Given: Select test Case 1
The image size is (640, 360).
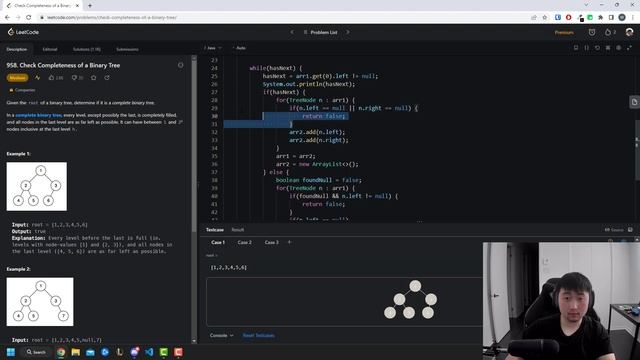Looking at the screenshot, I should click(218, 242).
